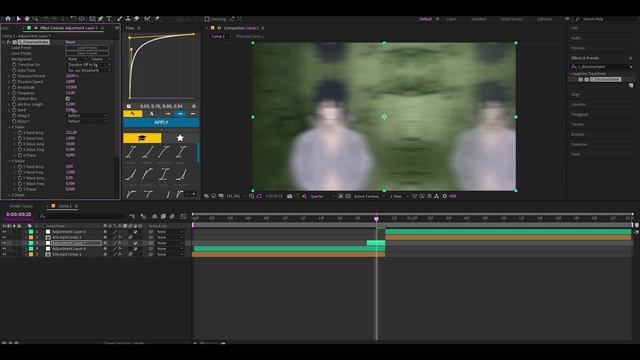640x360 pixels.
Task: Toggle frame blending timeline switch icon
Action: click(163, 216)
